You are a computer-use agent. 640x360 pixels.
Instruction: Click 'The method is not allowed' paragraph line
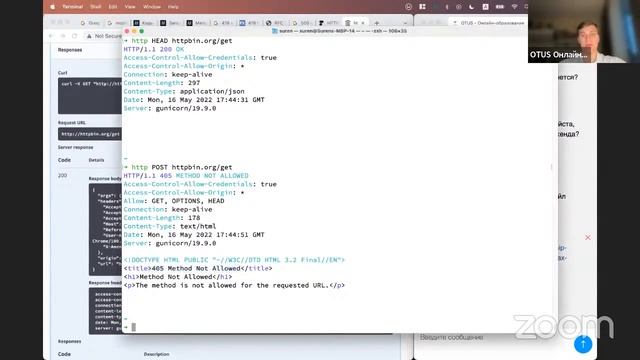click(234, 285)
